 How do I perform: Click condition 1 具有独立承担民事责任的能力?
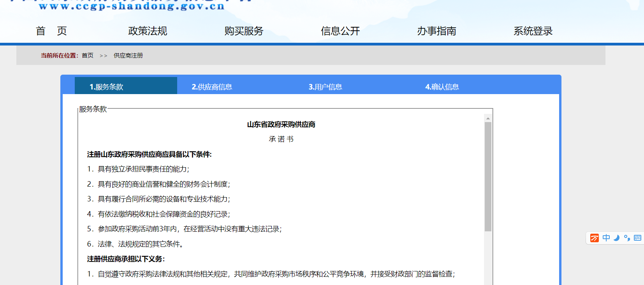click(x=138, y=169)
